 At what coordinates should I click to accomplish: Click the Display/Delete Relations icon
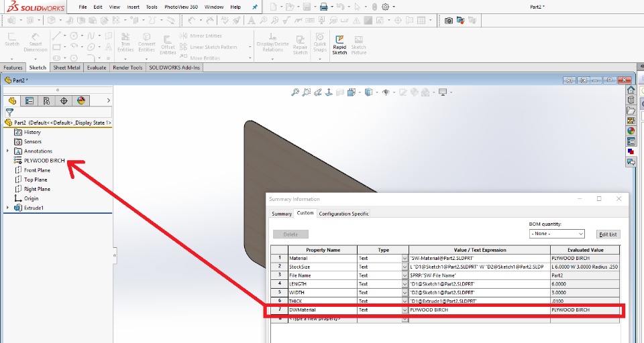[x=273, y=42]
